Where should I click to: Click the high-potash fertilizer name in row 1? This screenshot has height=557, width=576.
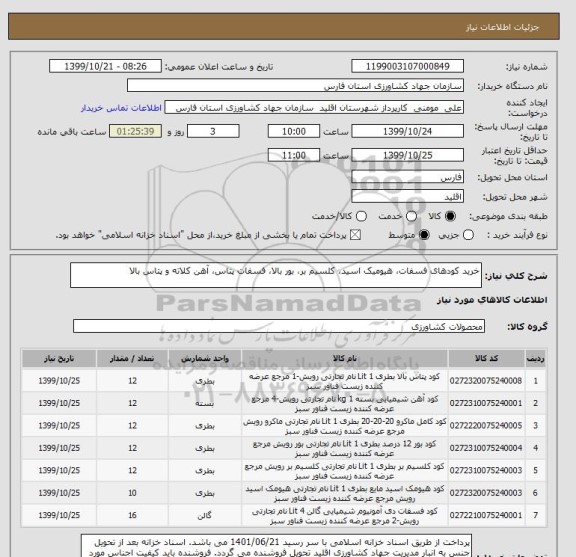(x=345, y=381)
